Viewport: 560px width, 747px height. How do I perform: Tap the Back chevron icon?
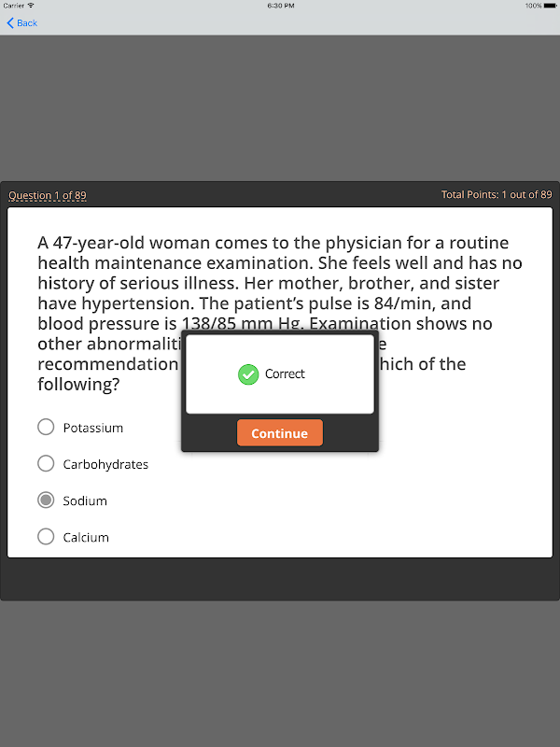click(x=10, y=22)
